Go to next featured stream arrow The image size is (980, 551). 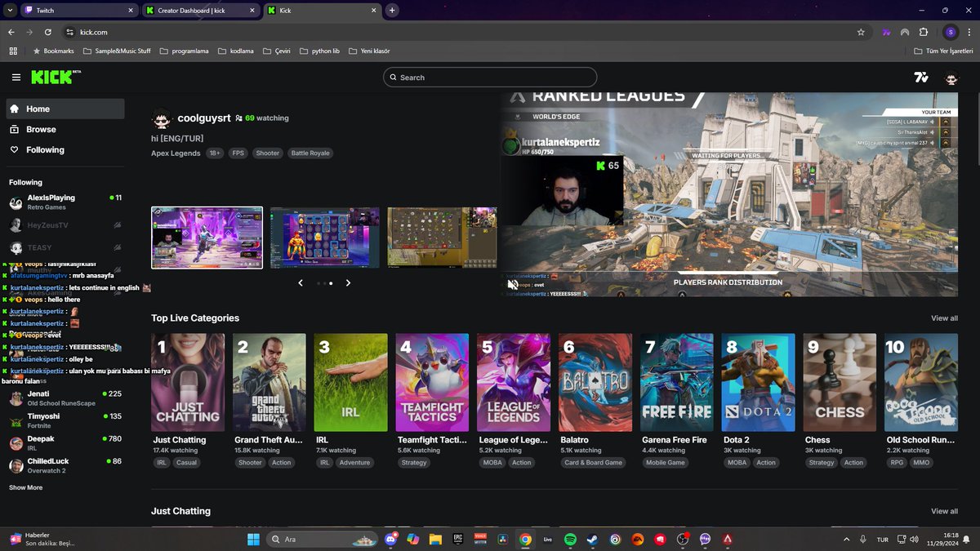click(348, 283)
